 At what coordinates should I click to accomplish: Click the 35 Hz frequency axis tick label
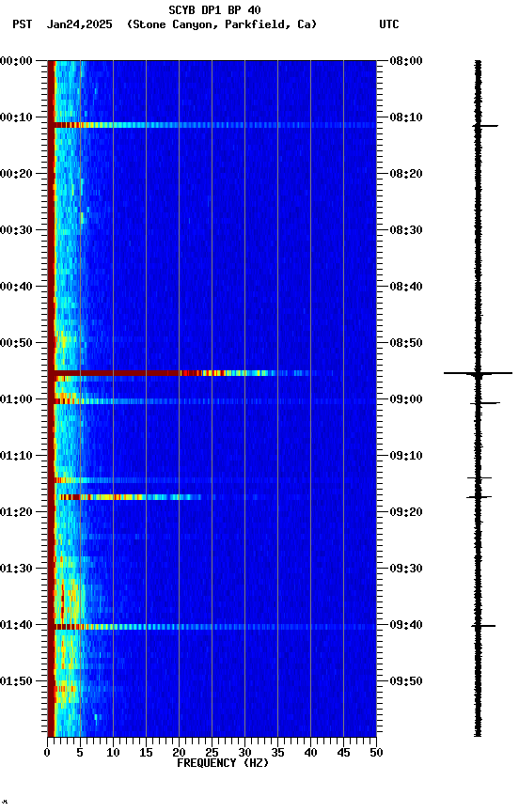coord(277,753)
